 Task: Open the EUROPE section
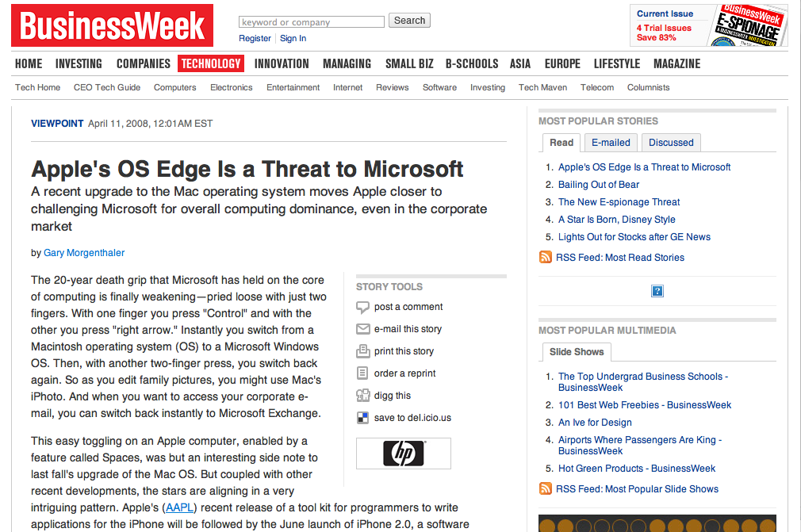click(562, 63)
